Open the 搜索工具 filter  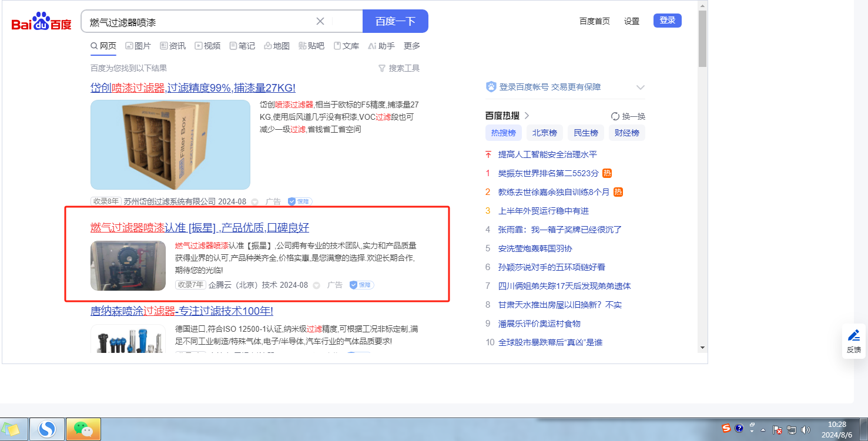coord(399,68)
